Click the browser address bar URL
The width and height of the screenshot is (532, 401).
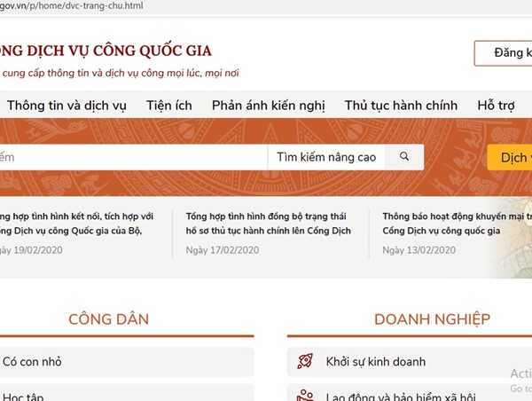click(72, 6)
